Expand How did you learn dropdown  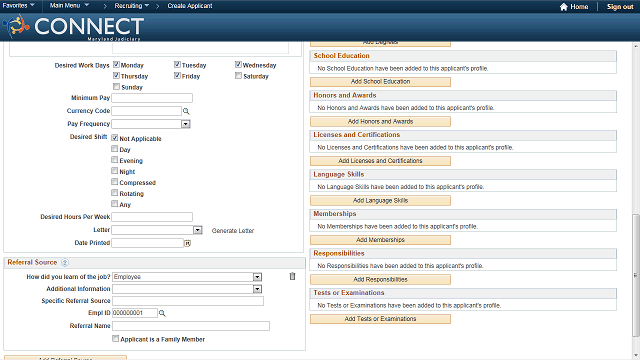[257, 277]
